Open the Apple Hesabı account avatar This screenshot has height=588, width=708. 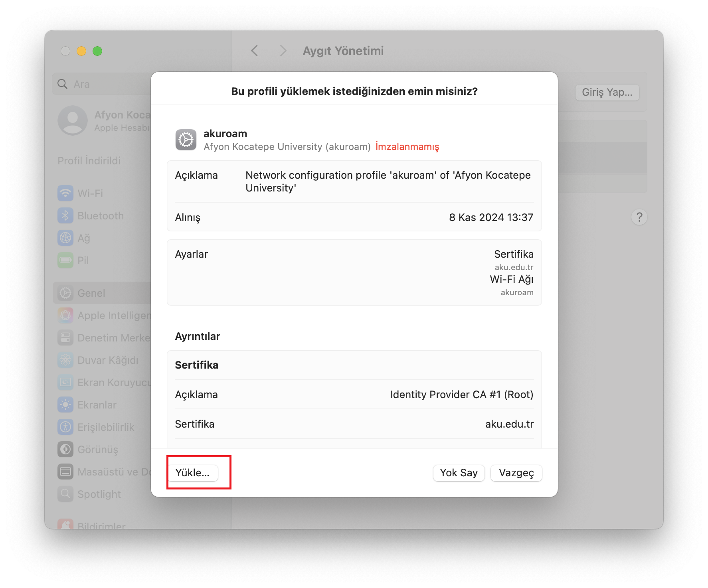[73, 120]
